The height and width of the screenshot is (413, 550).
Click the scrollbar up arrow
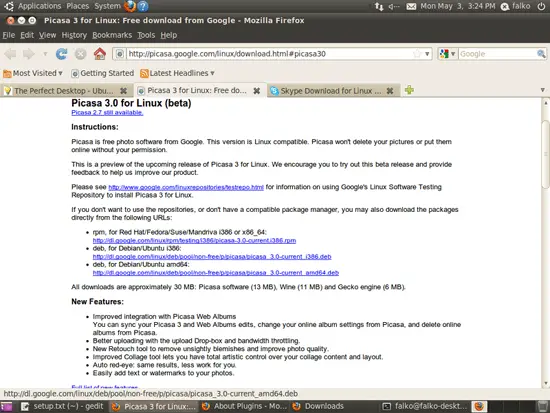click(545, 103)
